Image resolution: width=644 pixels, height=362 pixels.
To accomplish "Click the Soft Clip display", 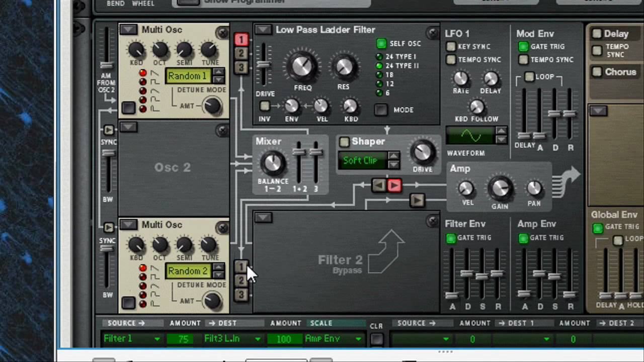I will click(x=363, y=160).
